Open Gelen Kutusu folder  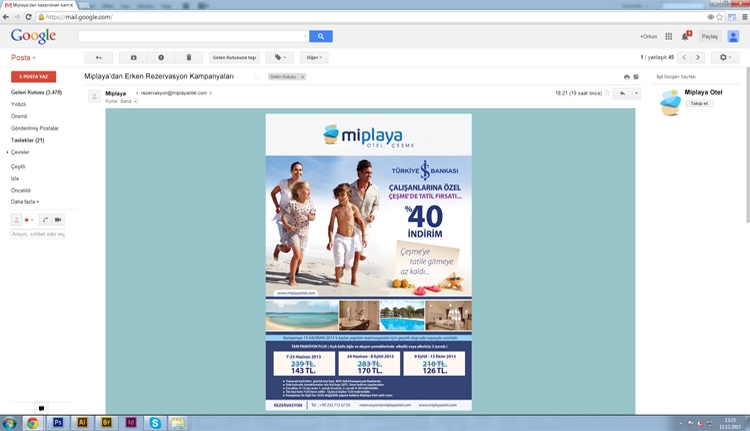tap(36, 92)
